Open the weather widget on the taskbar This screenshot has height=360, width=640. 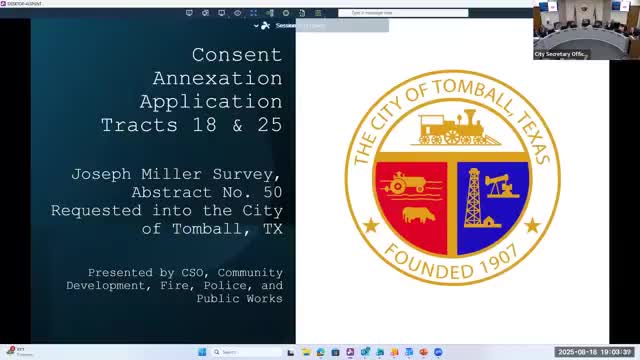pyautogui.click(x=18, y=352)
